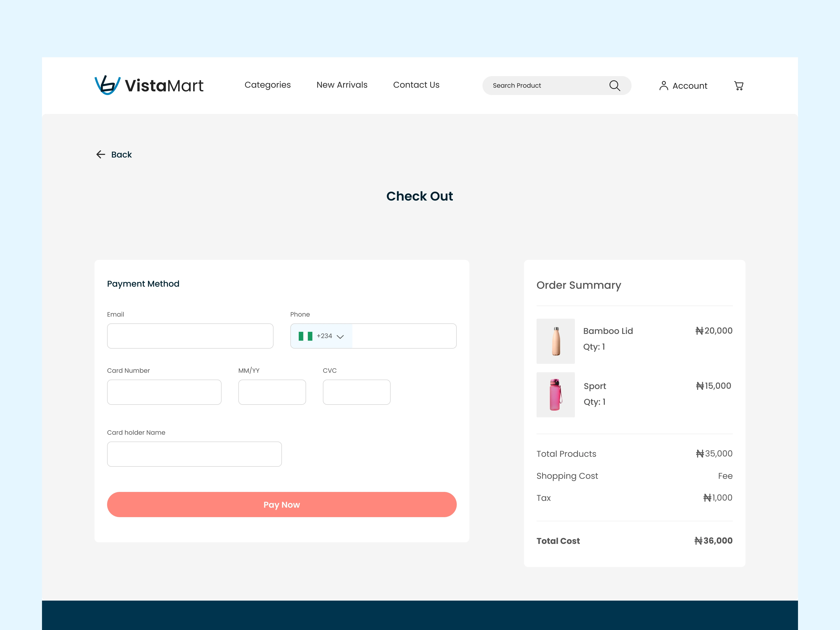Open the shopping cart icon
Screen dimensions: 840x630
pyautogui.click(x=739, y=85)
